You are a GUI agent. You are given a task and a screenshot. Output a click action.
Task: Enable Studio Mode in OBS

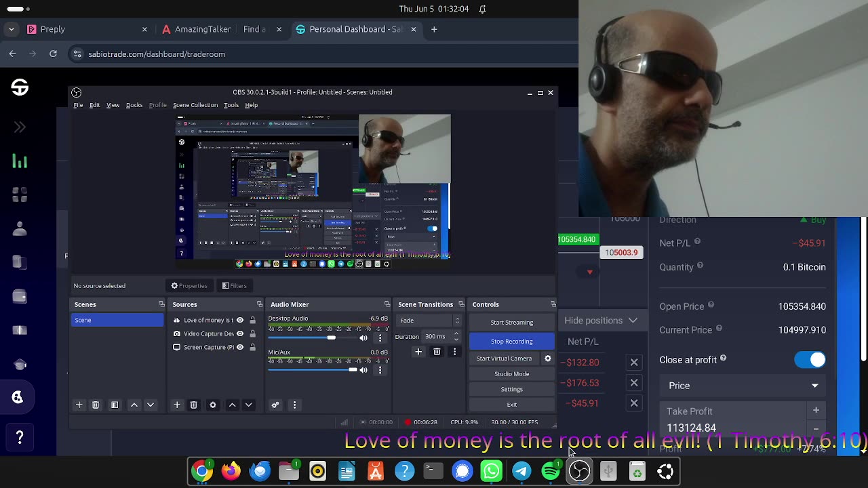[512, 374]
